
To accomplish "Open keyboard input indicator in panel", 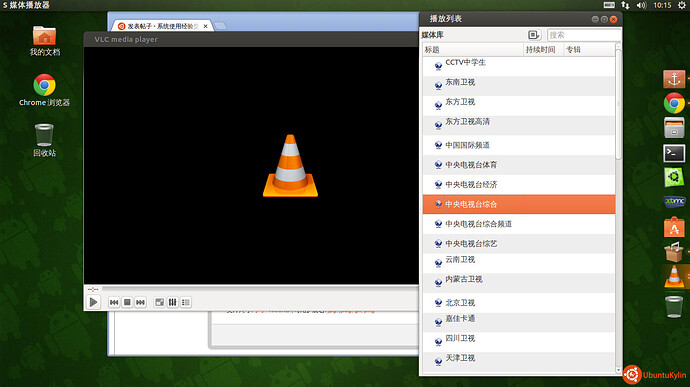I will pos(609,5).
